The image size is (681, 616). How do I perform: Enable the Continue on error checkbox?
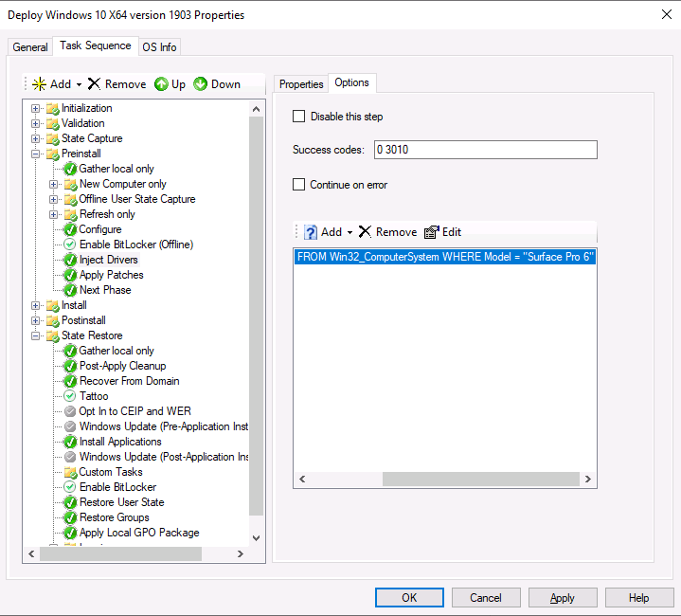click(x=298, y=185)
